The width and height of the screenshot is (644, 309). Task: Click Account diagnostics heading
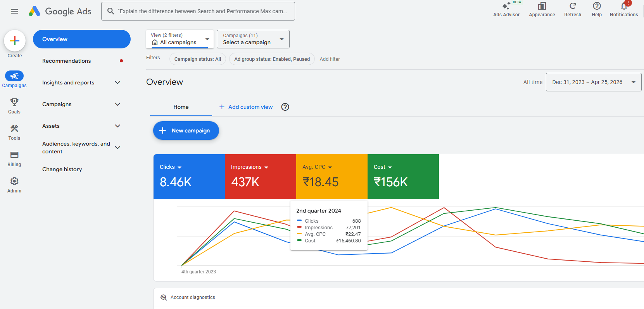(x=193, y=297)
